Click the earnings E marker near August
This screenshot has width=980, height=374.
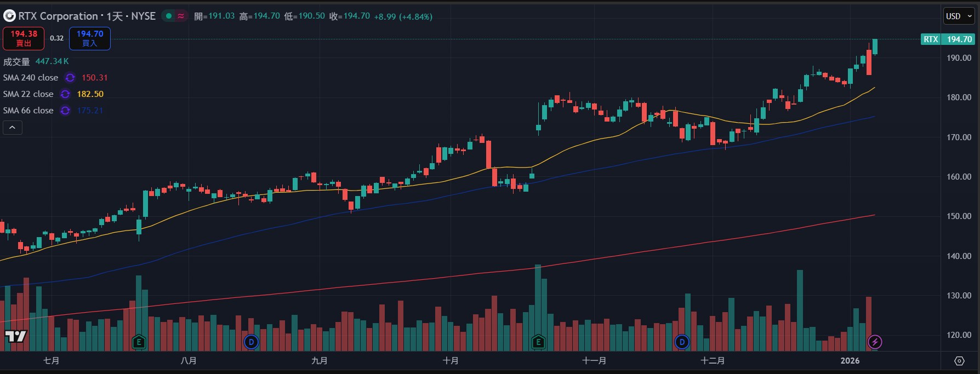point(139,343)
